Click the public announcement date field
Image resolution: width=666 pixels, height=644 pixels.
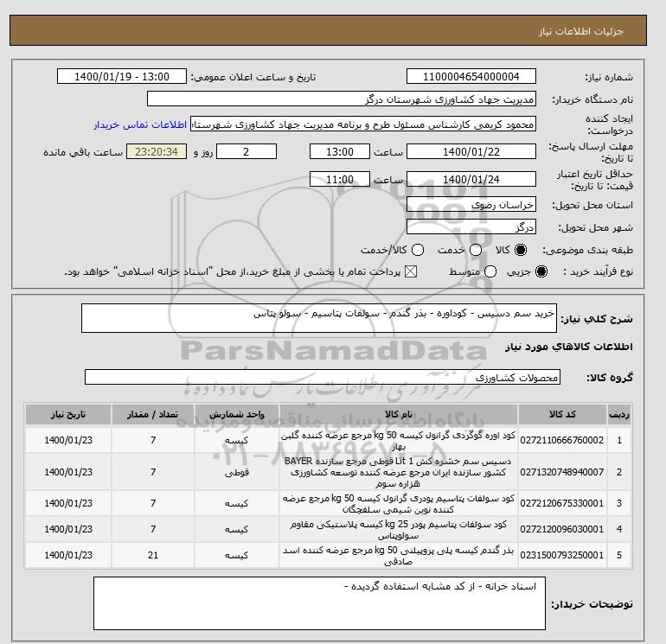tap(121, 76)
